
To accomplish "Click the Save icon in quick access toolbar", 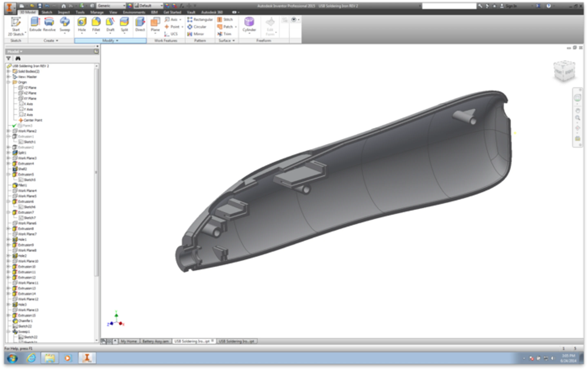I will pyautogui.click(x=40, y=6).
